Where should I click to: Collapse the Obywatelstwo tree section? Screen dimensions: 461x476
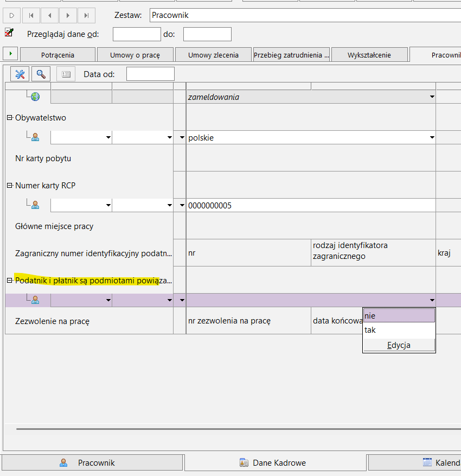coord(9,118)
